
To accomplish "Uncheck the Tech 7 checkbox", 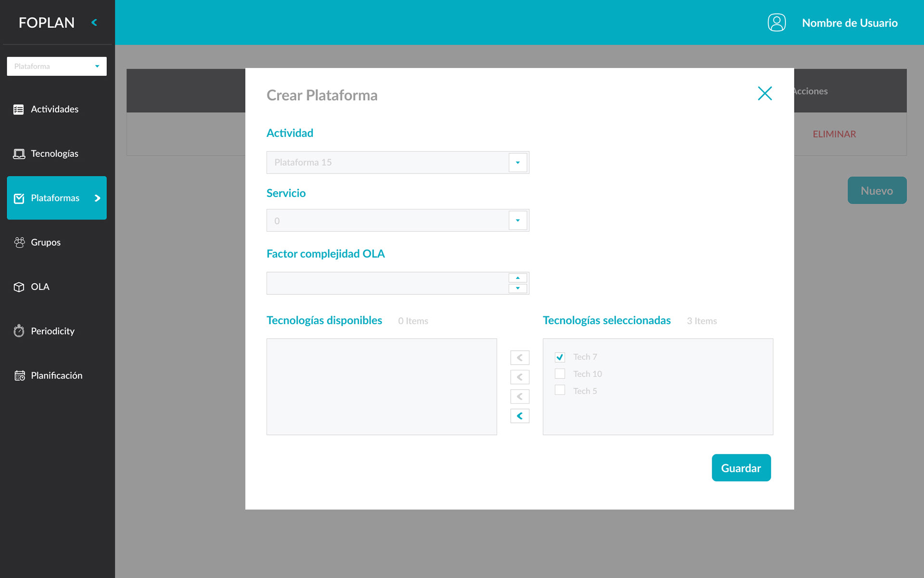I will [560, 357].
